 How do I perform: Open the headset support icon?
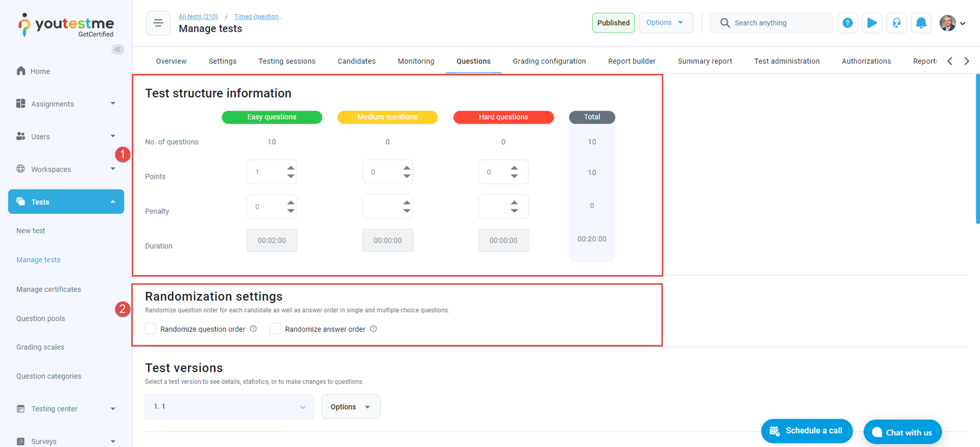[x=896, y=23]
